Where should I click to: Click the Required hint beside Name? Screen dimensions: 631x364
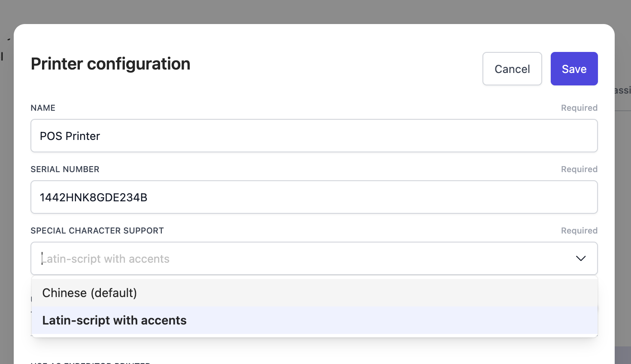tap(579, 108)
